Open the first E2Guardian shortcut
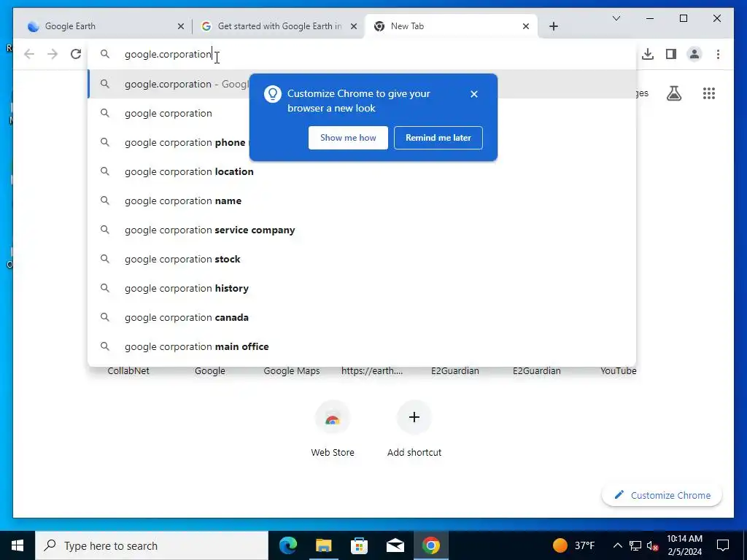This screenshot has height=560, width=747. click(x=455, y=370)
